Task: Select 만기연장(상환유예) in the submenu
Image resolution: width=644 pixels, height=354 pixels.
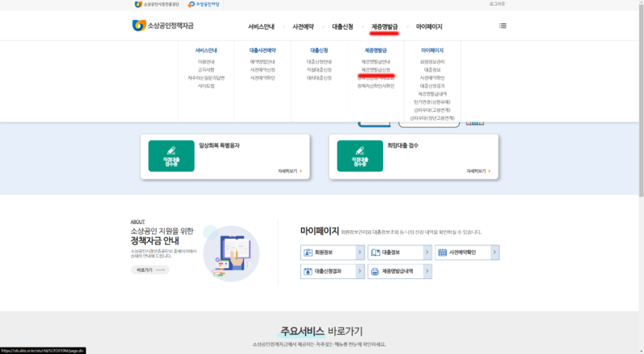Action: 432,102
